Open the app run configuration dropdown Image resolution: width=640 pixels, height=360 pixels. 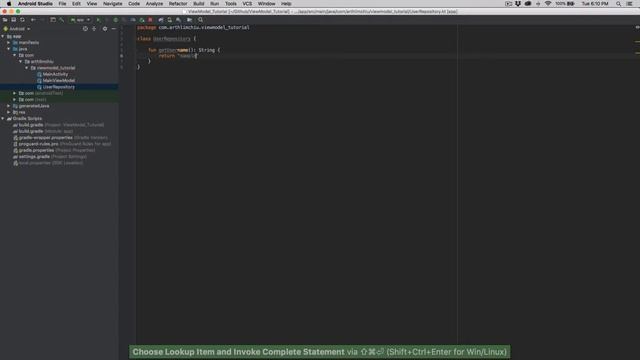(x=80, y=20)
